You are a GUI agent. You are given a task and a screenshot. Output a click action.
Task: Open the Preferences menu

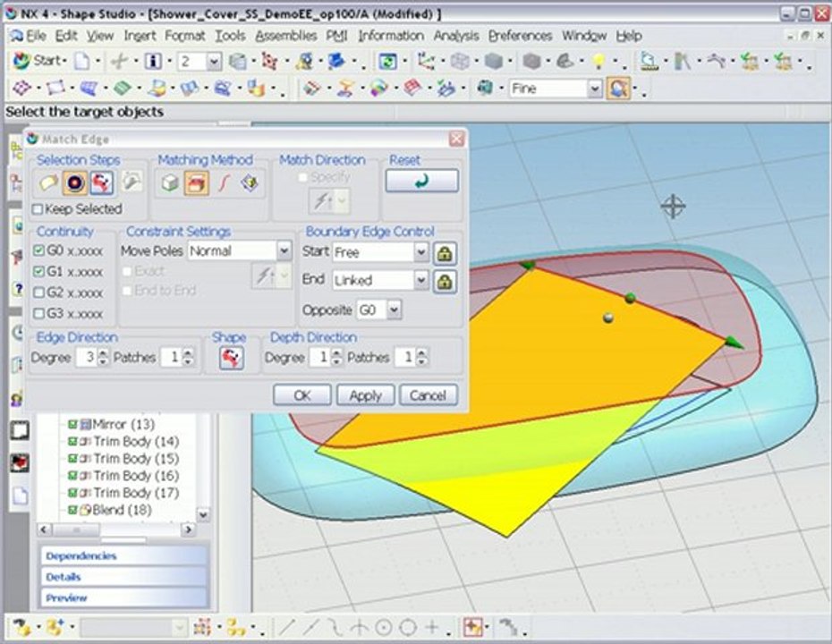pos(520,36)
